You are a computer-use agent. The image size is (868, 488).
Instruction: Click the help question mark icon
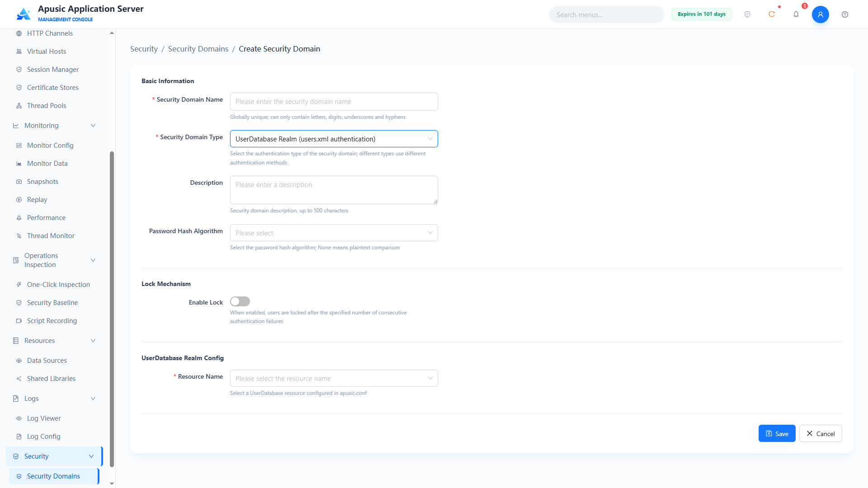(845, 14)
